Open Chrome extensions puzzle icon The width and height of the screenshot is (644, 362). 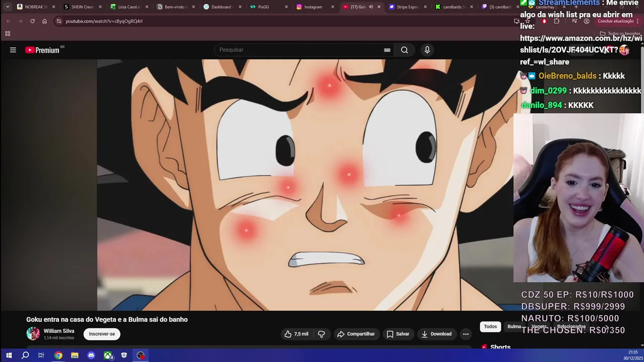(556, 21)
